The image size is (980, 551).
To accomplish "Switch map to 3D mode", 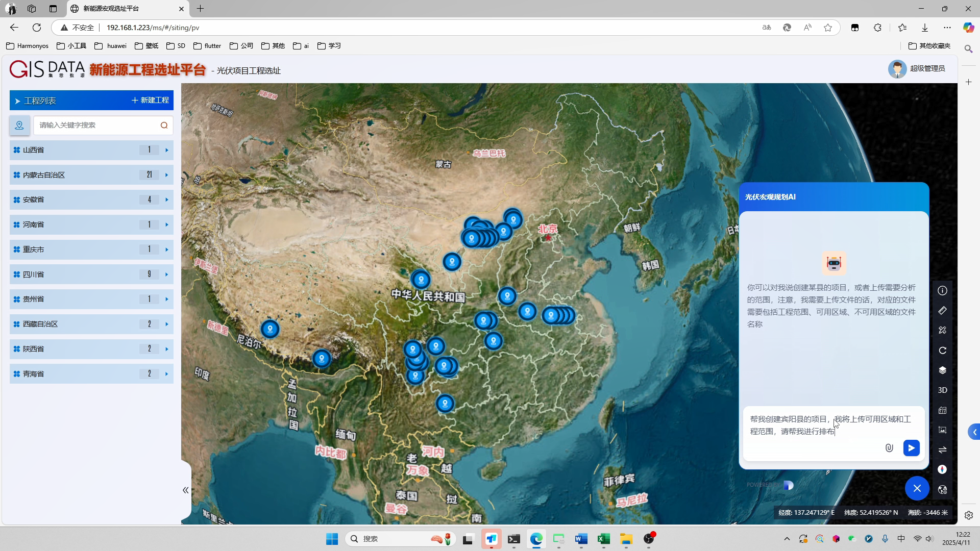I will pos(942,390).
